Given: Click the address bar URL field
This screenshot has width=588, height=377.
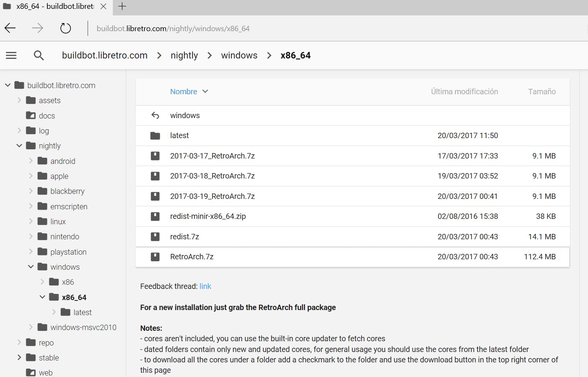Looking at the screenshot, I should (x=173, y=28).
